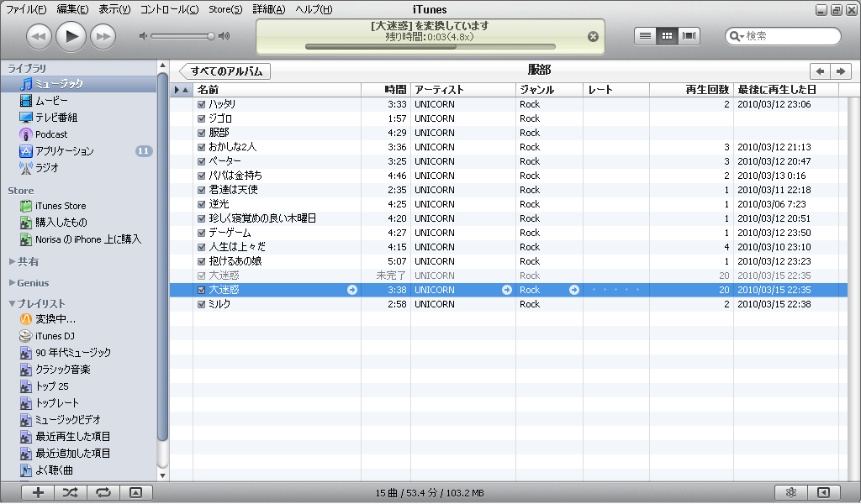Image resolution: width=861 pixels, height=504 pixels.
Task: Open the search options magnifier icon
Action: tap(737, 36)
